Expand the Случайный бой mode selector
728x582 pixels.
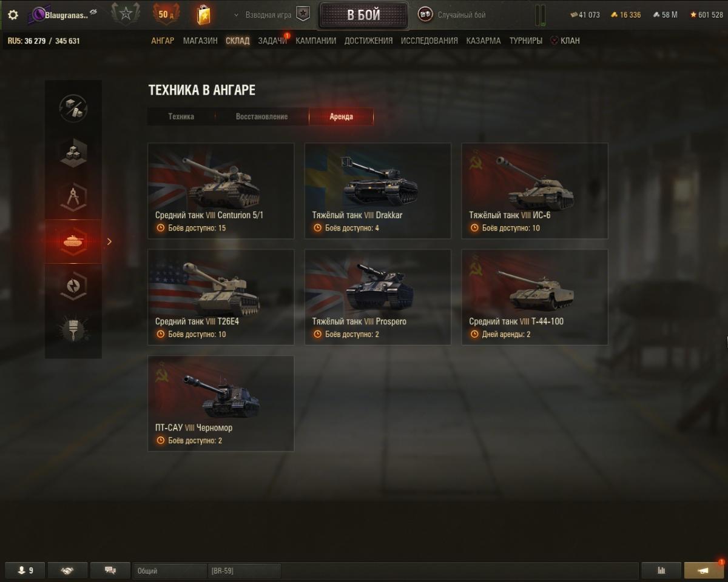coord(453,15)
